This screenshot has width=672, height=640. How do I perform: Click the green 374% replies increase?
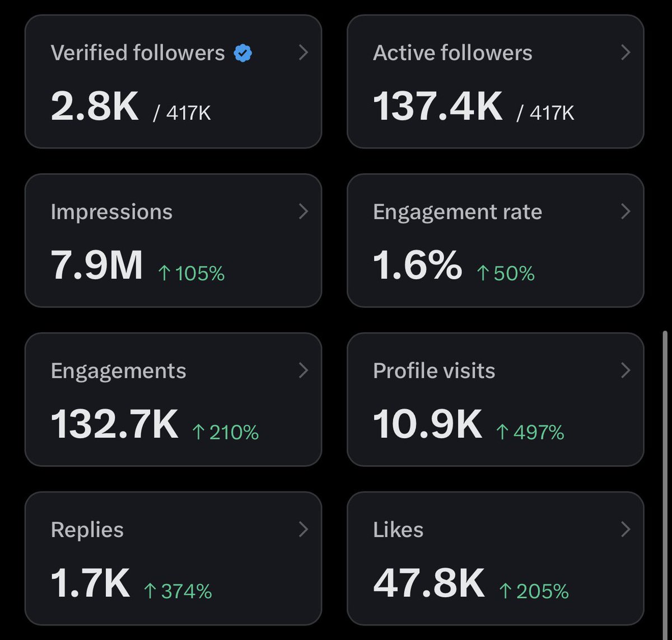click(178, 591)
